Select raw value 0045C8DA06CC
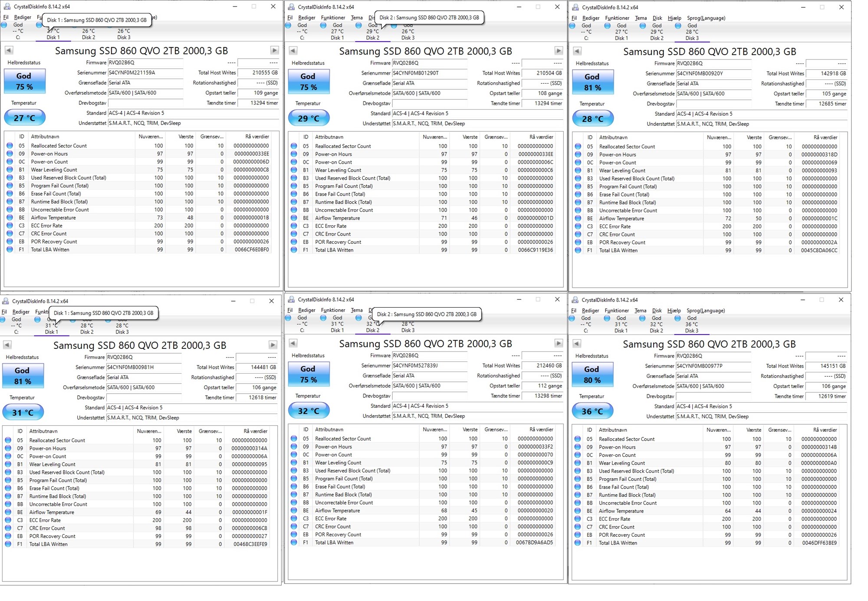This screenshot has height=601, width=868. pyautogui.click(x=819, y=250)
